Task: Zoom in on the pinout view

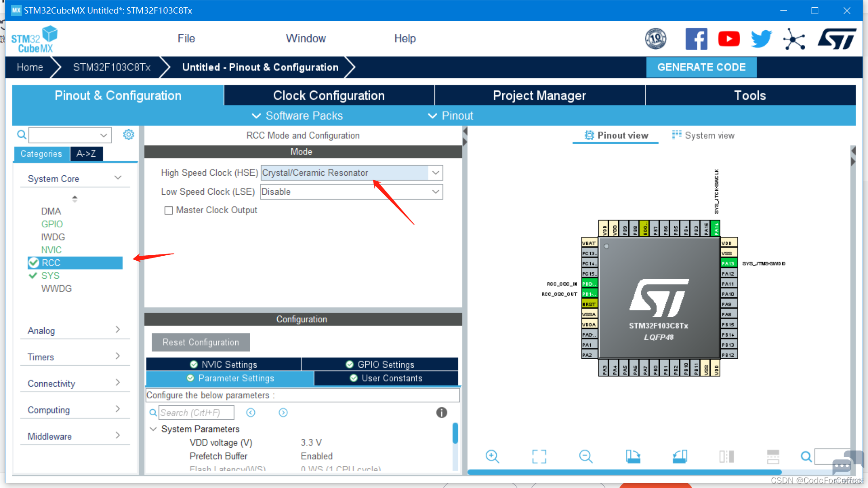Action: click(x=492, y=456)
